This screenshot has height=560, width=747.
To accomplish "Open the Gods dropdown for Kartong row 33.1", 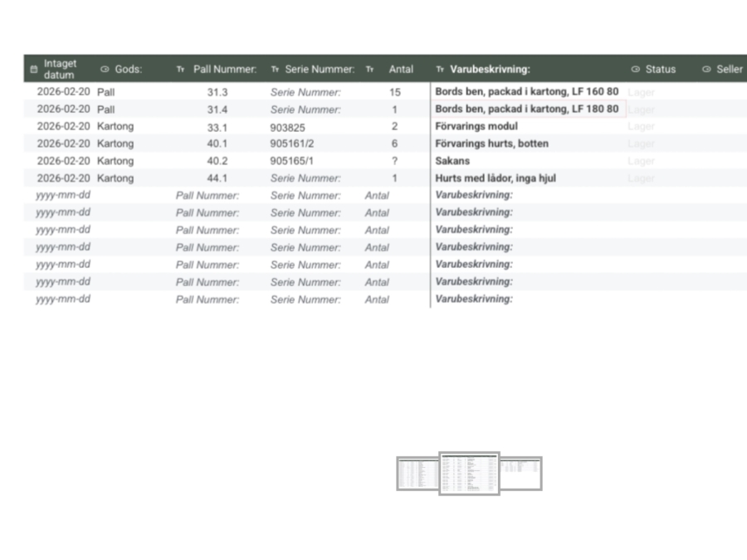I will pyautogui.click(x=115, y=127).
